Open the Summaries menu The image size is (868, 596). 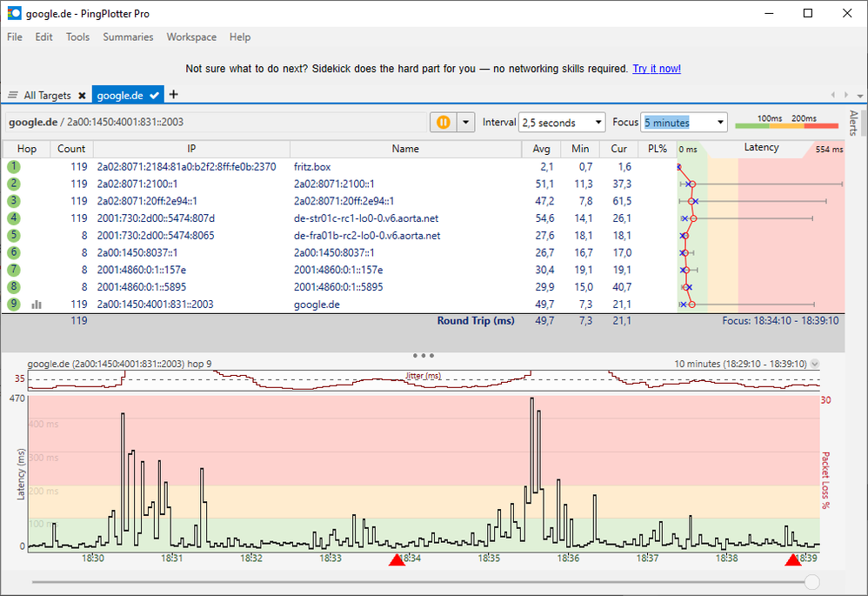tap(128, 37)
